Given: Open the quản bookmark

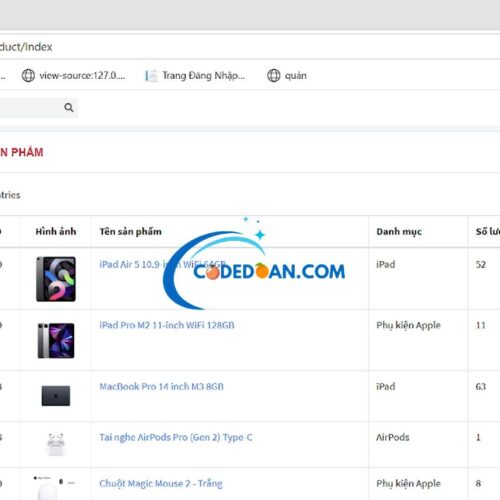Looking at the screenshot, I should point(287,76).
